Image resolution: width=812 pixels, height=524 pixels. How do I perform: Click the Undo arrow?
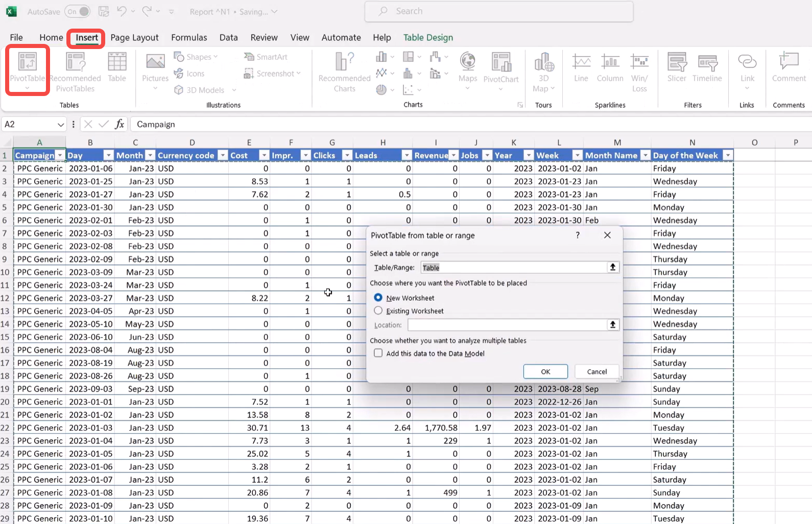point(122,11)
